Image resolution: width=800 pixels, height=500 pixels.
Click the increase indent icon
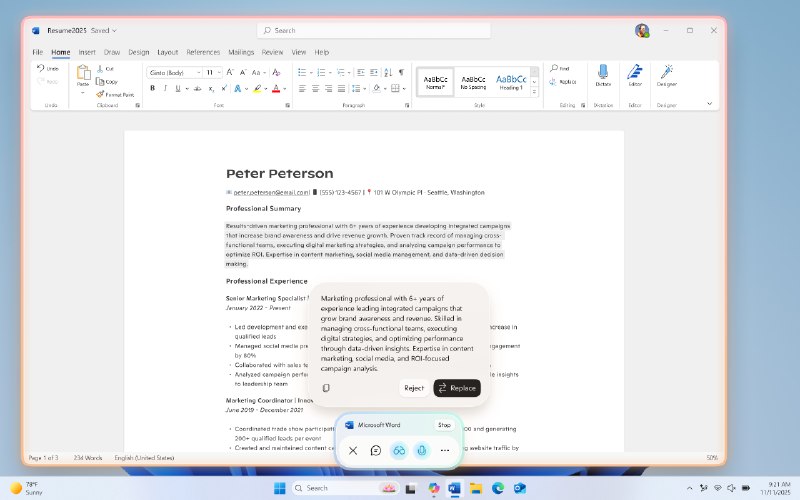tap(374, 72)
